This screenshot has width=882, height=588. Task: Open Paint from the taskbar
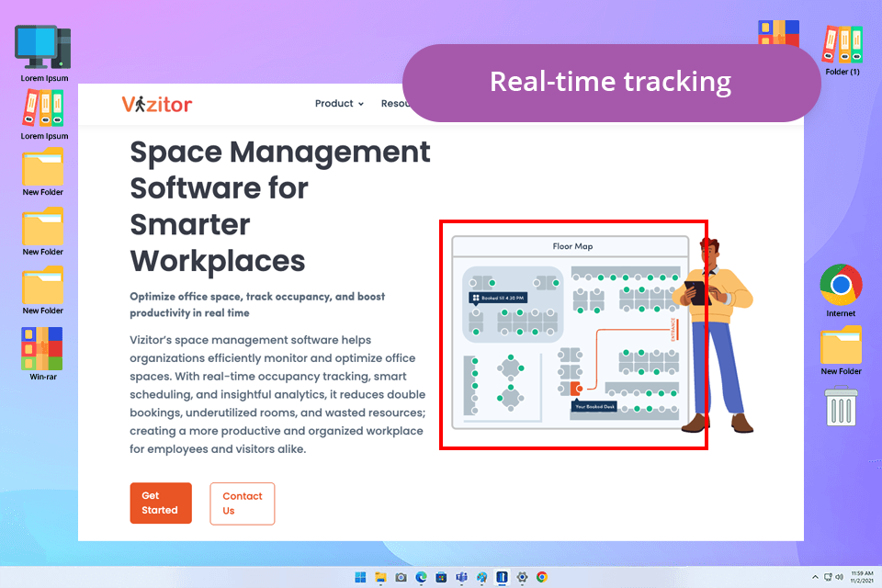(482, 577)
